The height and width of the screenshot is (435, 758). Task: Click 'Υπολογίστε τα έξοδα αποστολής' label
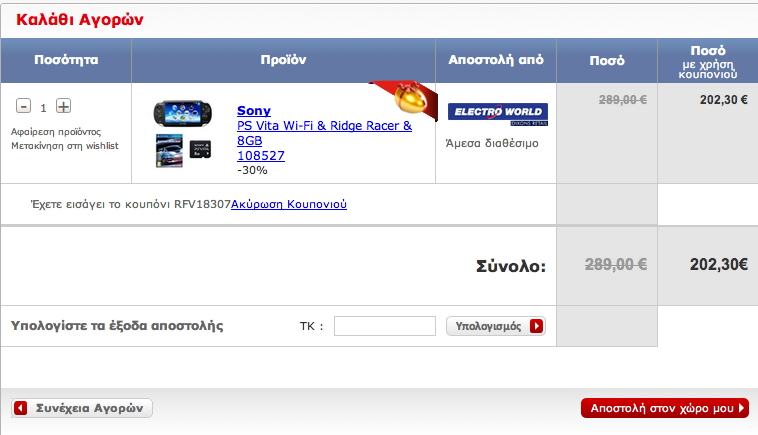pos(117,326)
